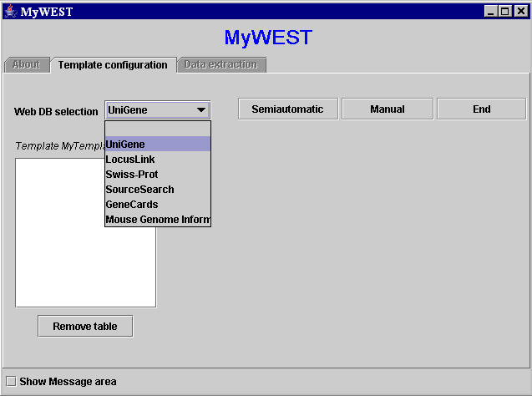
Task: Choose LocusLink from the dropdown list
Action: pos(158,159)
